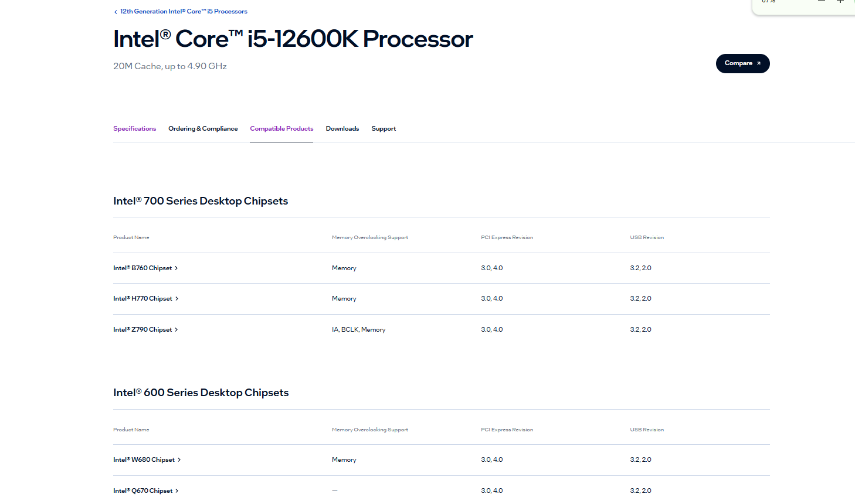
Task: Click the USB Revision value in Q670 row
Action: pos(641,491)
